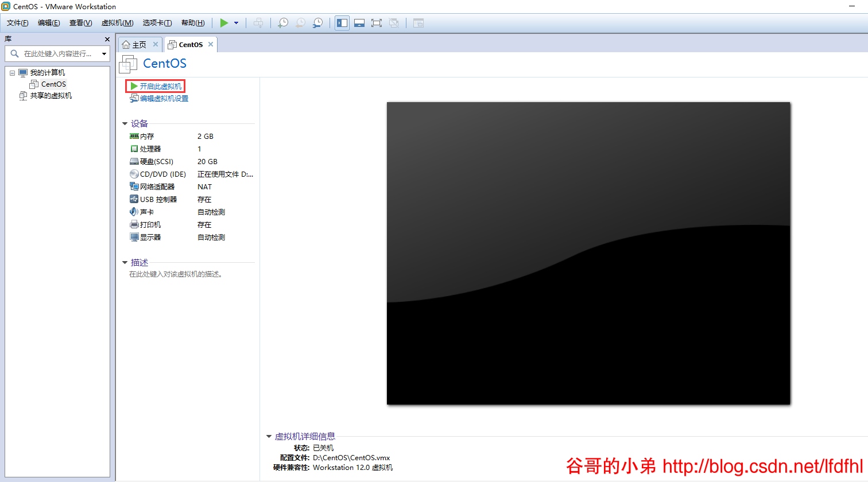Close the 主页 tab
868x482 pixels.
pos(156,44)
